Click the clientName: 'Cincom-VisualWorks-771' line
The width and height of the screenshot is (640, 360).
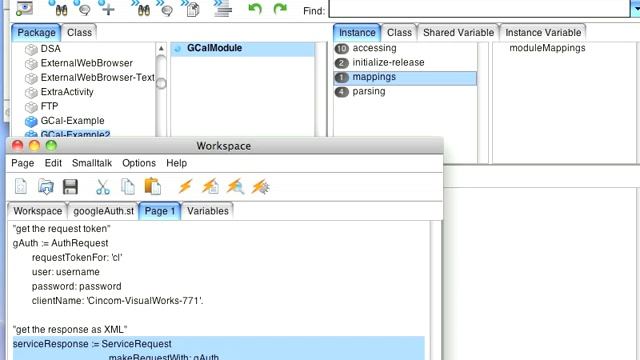117,301
